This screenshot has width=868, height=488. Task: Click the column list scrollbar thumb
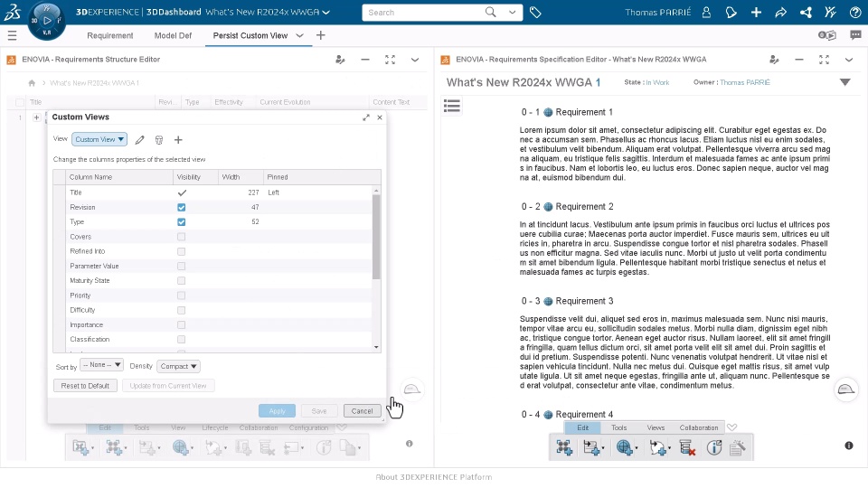pyautogui.click(x=376, y=237)
